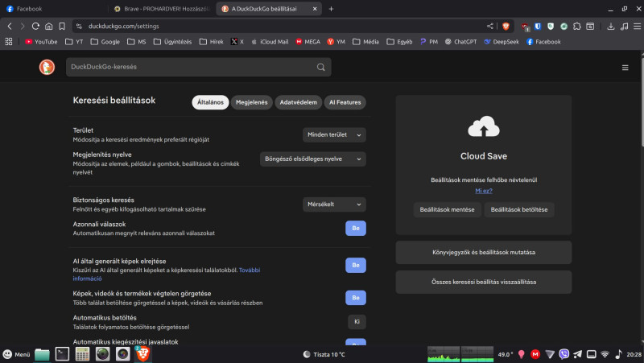Toggle végtelen görgetése switch for images

pos(356,298)
